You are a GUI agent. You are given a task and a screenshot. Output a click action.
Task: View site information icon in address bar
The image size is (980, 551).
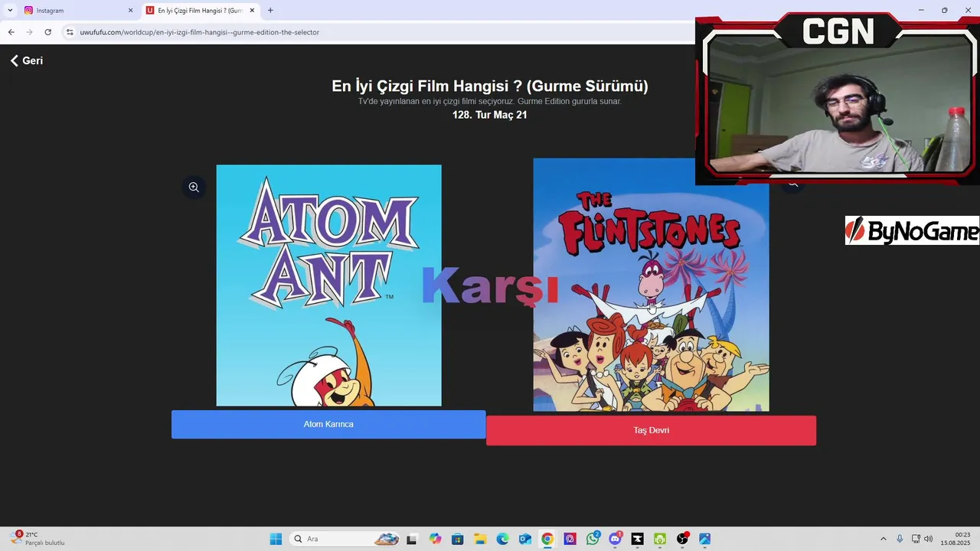[70, 32]
